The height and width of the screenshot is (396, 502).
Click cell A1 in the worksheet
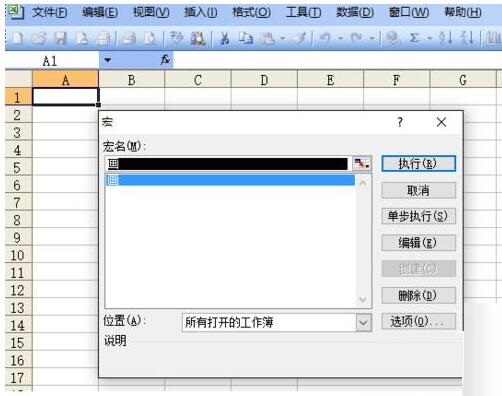coord(65,97)
